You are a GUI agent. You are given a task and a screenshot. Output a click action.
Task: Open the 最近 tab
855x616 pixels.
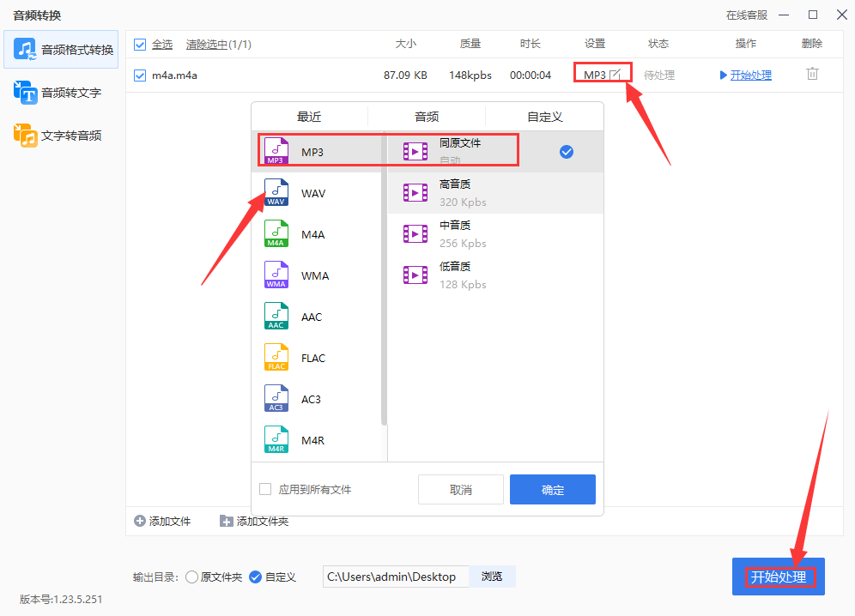click(308, 116)
